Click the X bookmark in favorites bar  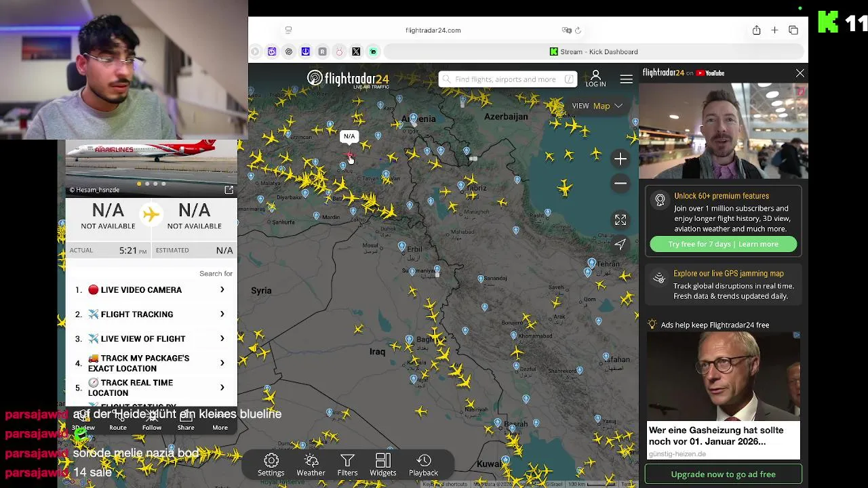click(356, 52)
